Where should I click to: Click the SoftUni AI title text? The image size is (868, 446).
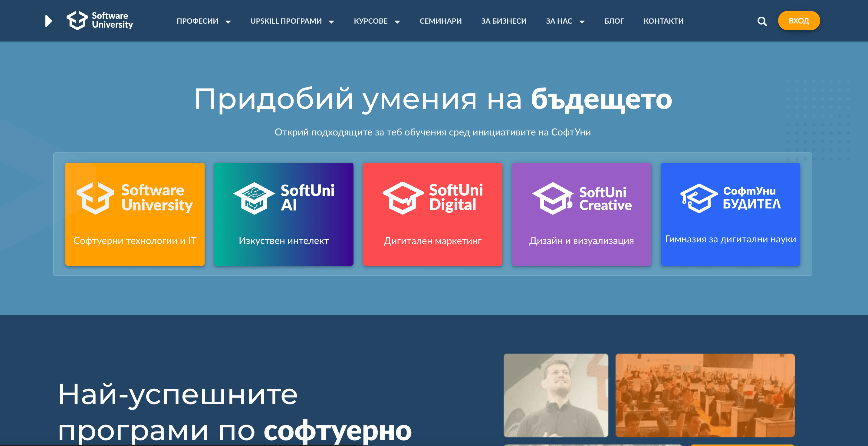tap(307, 198)
